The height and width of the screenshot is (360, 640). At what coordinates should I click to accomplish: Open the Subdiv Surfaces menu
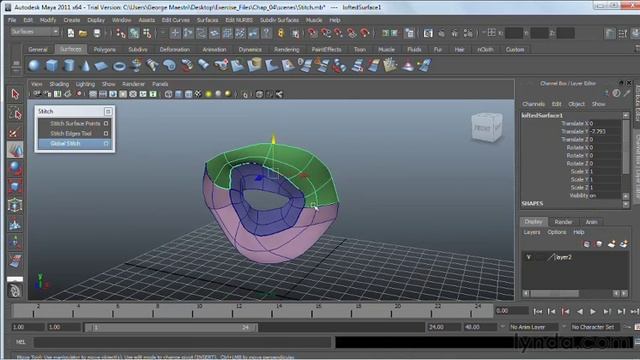pos(279,20)
